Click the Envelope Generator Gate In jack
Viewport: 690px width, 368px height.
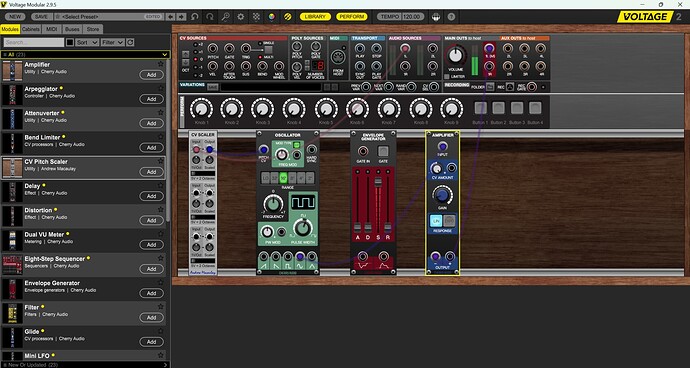363,151
